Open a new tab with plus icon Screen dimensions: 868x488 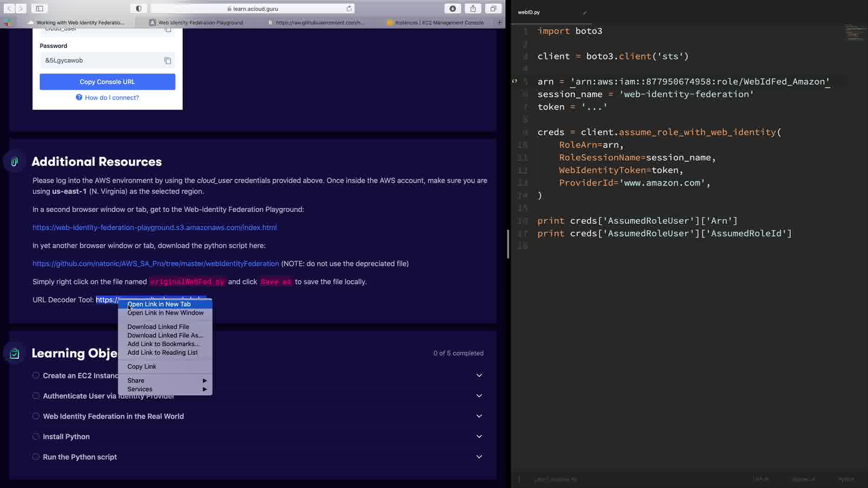tap(500, 22)
